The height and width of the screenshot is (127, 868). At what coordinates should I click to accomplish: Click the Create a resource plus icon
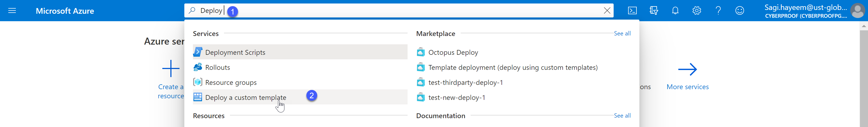tap(171, 68)
